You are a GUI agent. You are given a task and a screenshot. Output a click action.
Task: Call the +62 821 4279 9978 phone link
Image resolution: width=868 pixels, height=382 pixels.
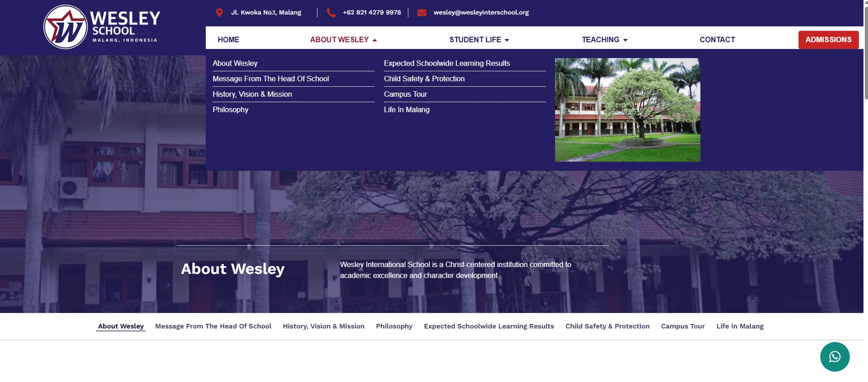pos(372,12)
